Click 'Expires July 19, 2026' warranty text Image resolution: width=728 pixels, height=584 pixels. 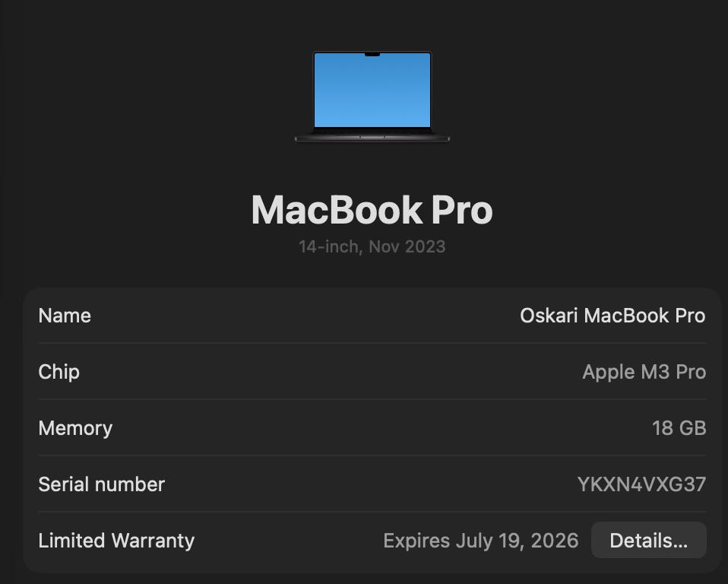click(x=480, y=541)
